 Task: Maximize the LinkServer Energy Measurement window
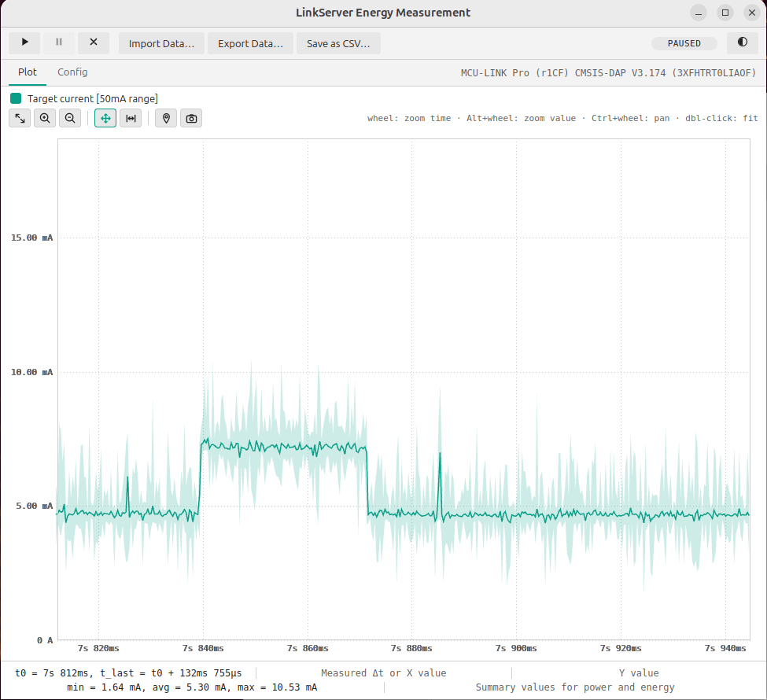point(725,13)
